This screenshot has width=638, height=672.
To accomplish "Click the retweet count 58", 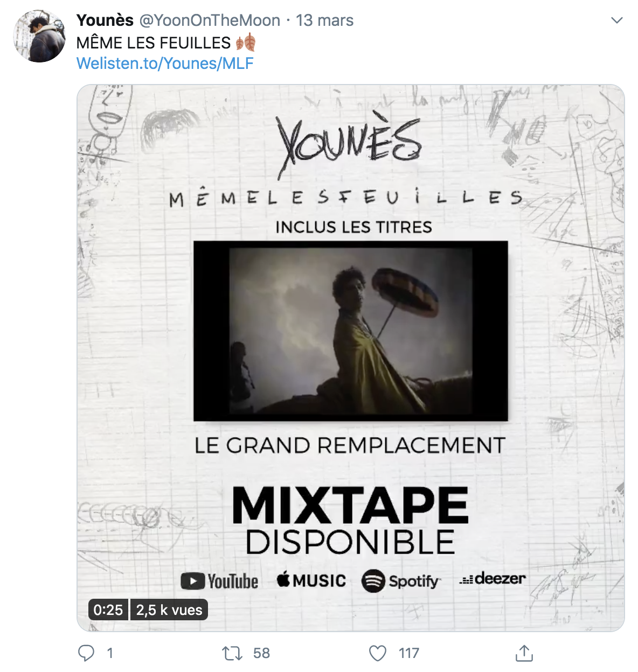I will coord(261,653).
